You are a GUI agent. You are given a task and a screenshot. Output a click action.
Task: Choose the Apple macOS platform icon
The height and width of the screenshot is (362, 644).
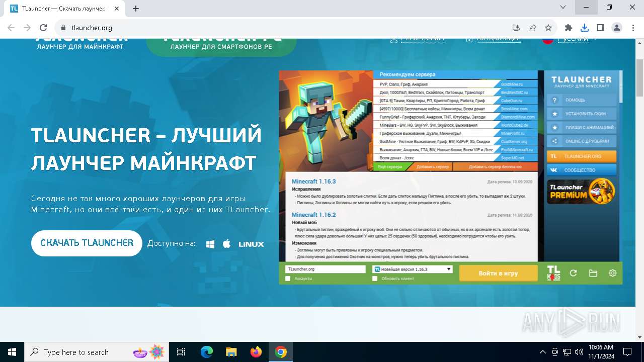pos(227,244)
